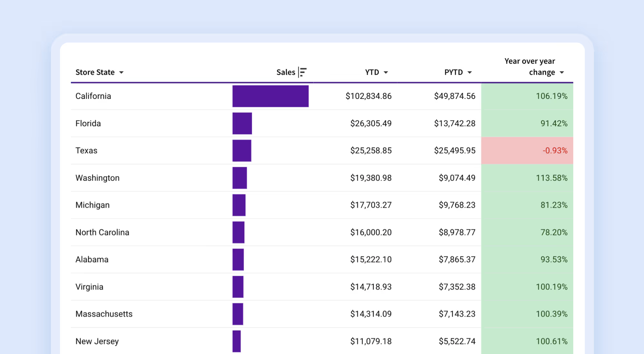Select the North Carolina row label
Screen dimensions: 644x354
pos(102,232)
